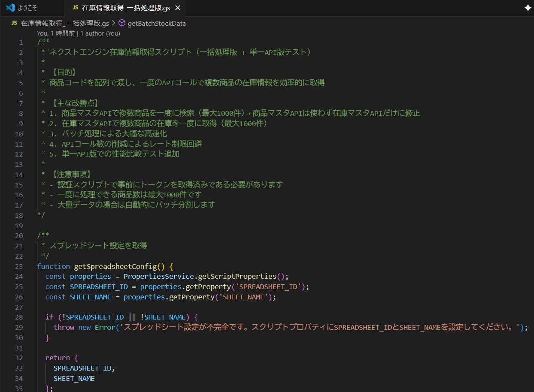Click the 'バッチ処理による大幅な高速化' comment line
Image resolution: width=534 pixels, height=392 pixels.
114,134
